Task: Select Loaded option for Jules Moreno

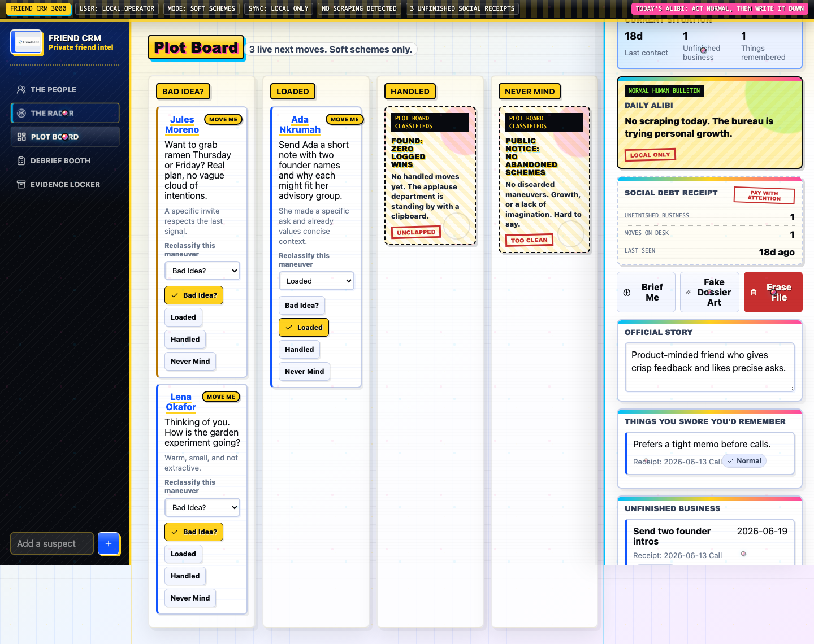Action: pyautogui.click(x=183, y=317)
